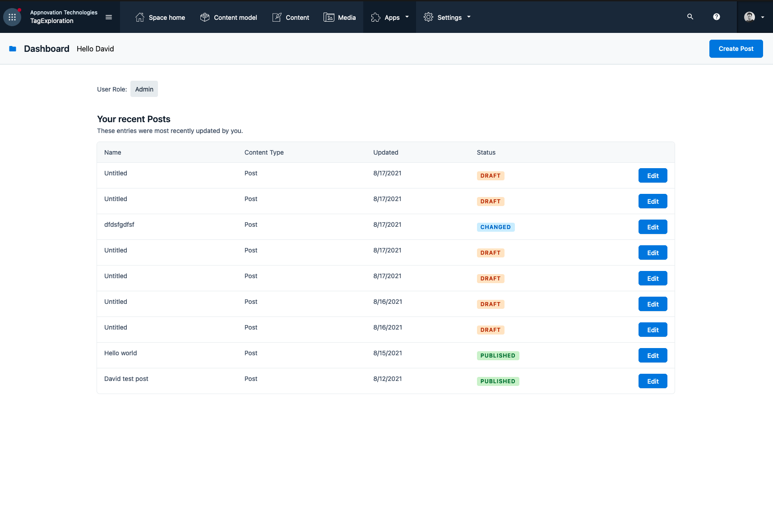Click the hamburger menu next to TagExploration
Screen dimensions: 773x532
pos(109,17)
